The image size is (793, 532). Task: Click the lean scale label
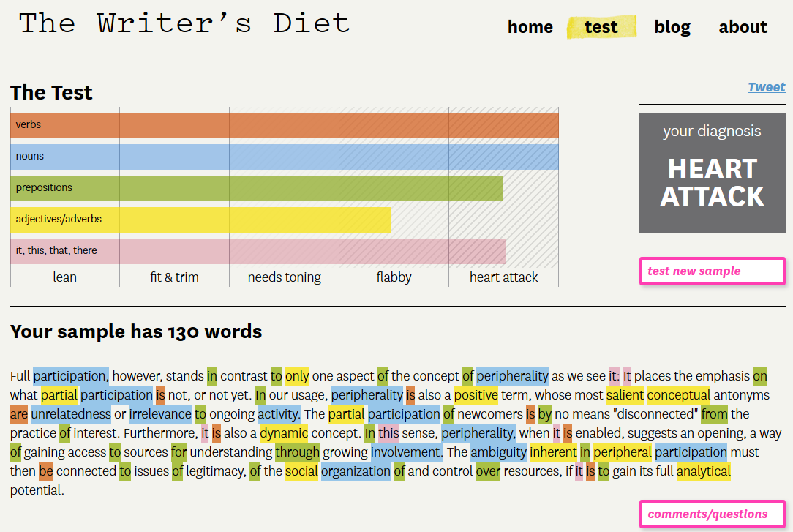(64, 277)
